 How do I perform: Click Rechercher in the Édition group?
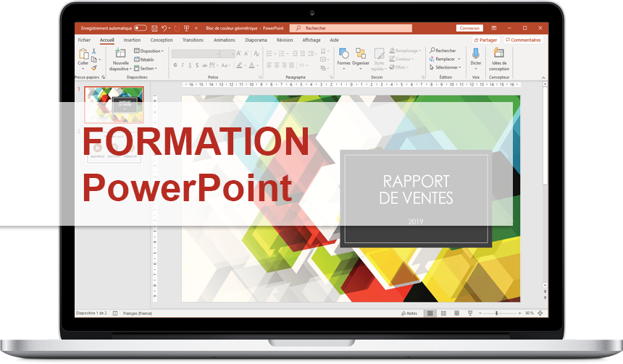coord(443,51)
